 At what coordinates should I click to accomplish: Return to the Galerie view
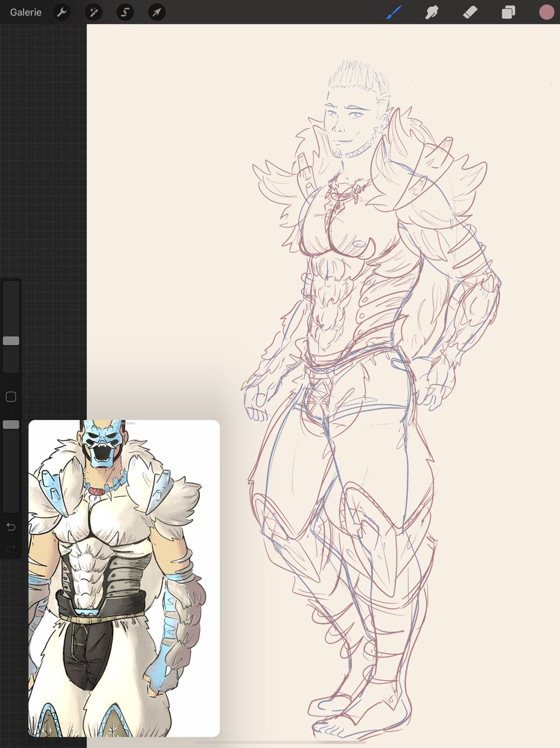click(x=26, y=12)
